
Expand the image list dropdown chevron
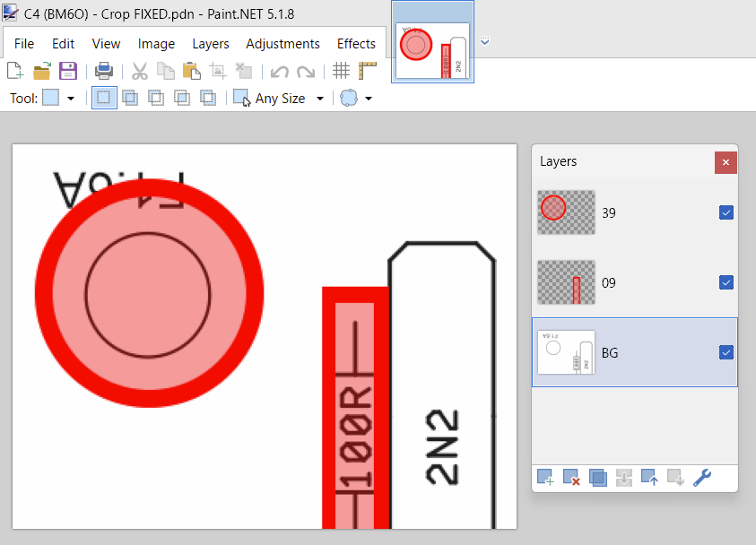pyautogui.click(x=484, y=41)
